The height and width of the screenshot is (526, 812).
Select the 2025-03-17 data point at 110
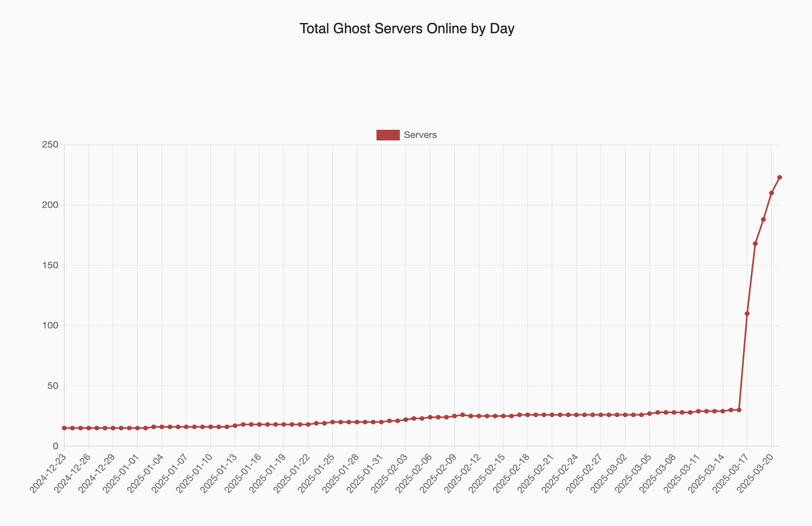pyautogui.click(x=747, y=313)
